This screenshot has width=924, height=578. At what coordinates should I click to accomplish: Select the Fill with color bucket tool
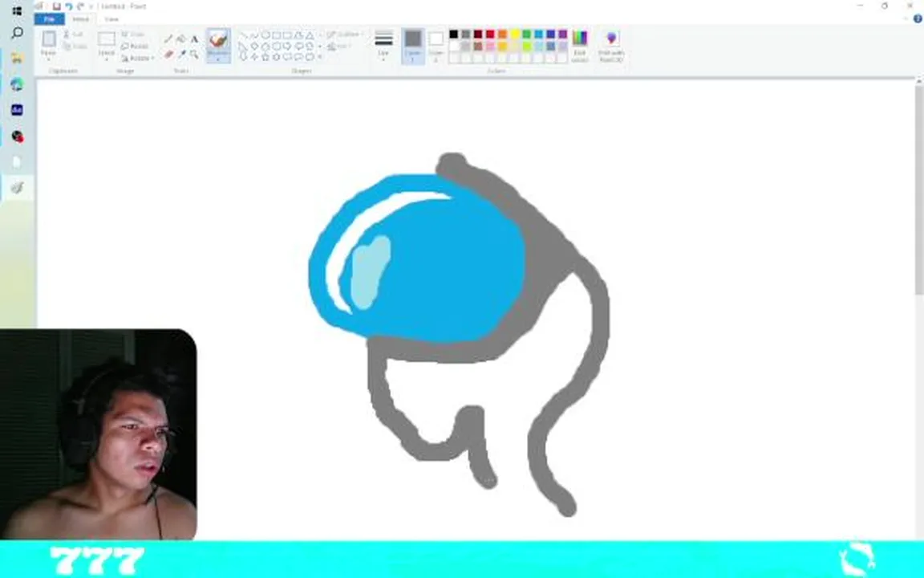(181, 39)
